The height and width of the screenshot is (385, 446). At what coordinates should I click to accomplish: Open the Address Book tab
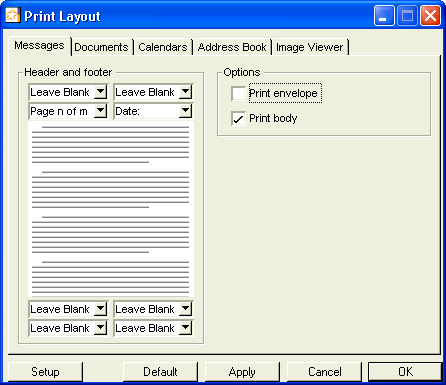(x=232, y=47)
